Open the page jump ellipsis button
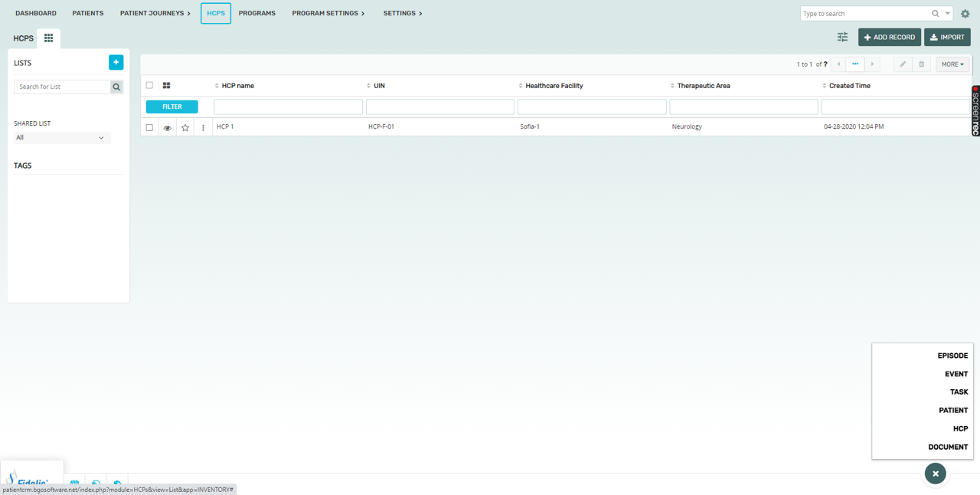The image size is (980, 495). coord(855,64)
